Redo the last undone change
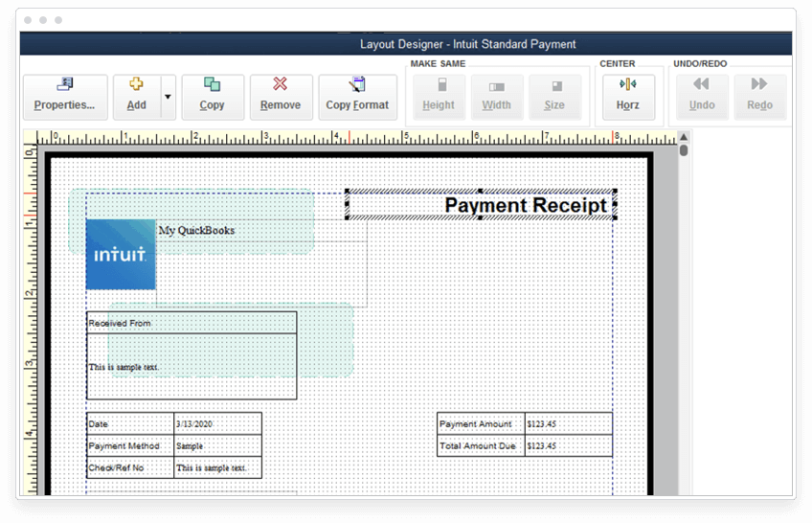This screenshot has width=812, height=523. tap(759, 97)
